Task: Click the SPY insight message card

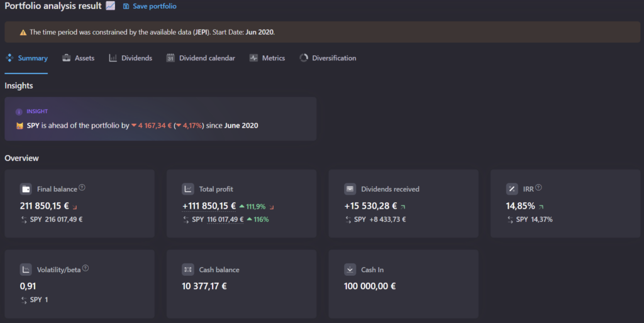Action: point(160,119)
